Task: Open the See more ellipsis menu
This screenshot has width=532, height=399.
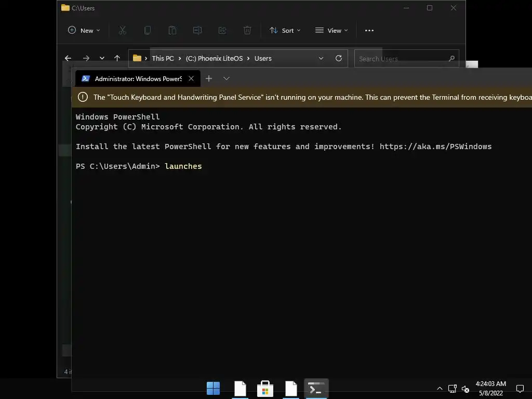Action: coord(369,31)
